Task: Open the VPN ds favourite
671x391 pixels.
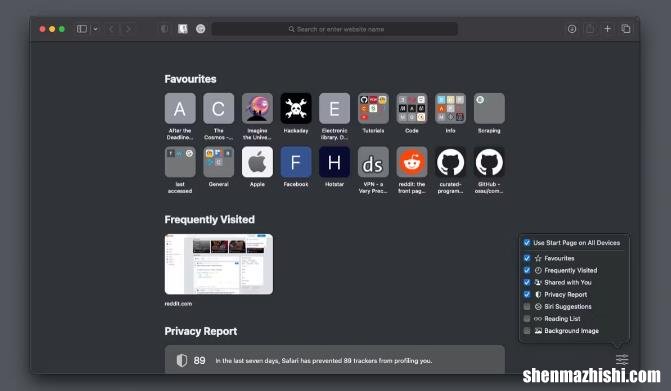Action: pos(373,162)
